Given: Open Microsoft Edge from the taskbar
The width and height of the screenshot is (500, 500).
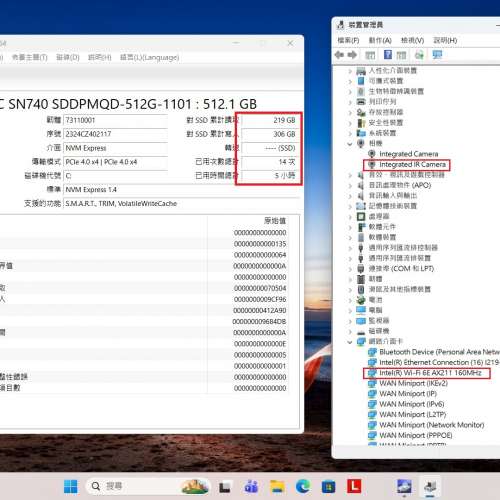Looking at the screenshot, I should click(303, 487).
